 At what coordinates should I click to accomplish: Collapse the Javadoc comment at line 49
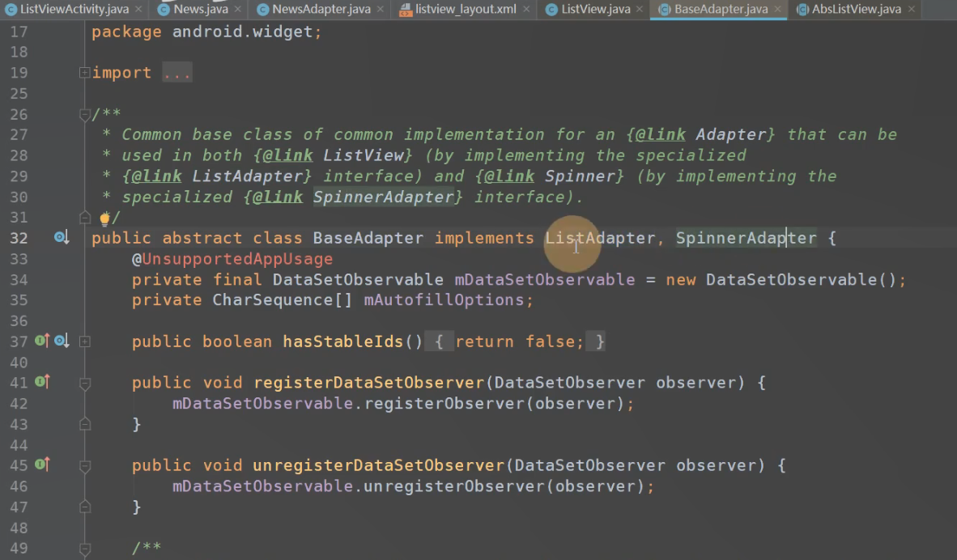(x=85, y=549)
